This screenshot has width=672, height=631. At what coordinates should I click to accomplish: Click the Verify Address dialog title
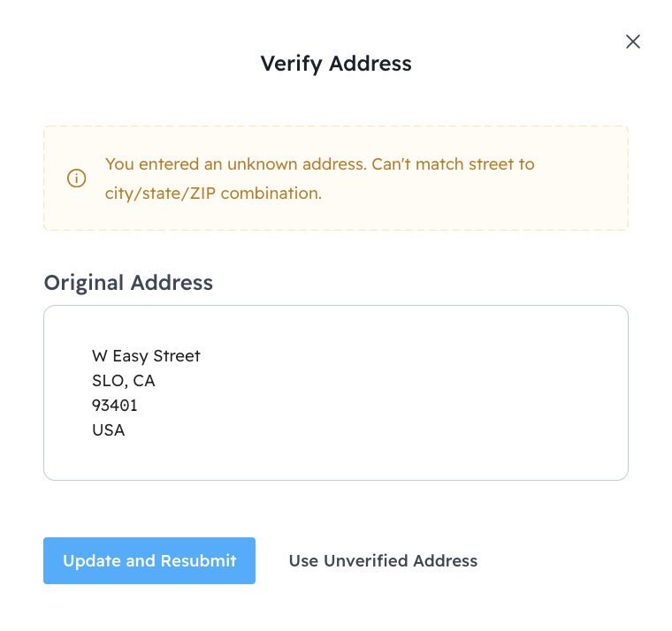tap(335, 64)
